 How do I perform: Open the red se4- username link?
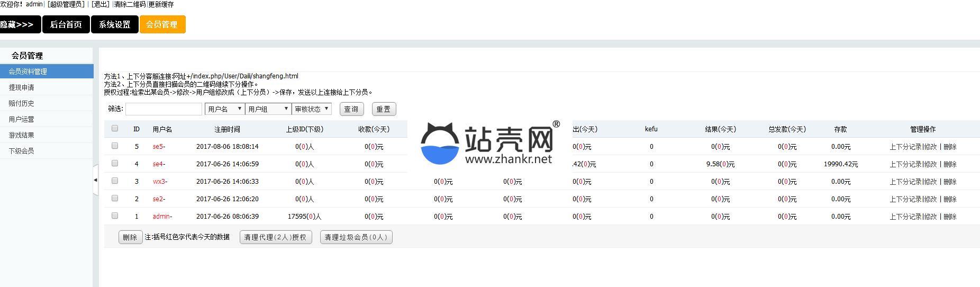[x=159, y=164]
